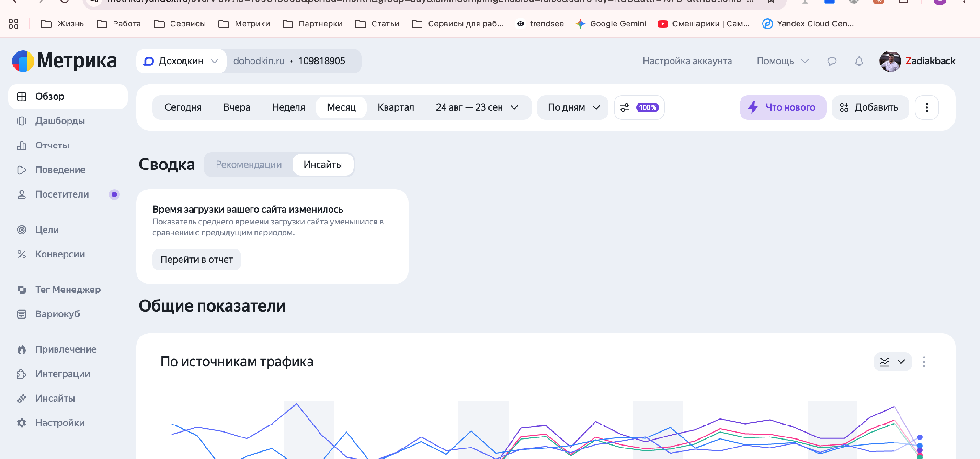
Task: Open the 24 авг — 23 сен date picker
Action: tap(477, 107)
